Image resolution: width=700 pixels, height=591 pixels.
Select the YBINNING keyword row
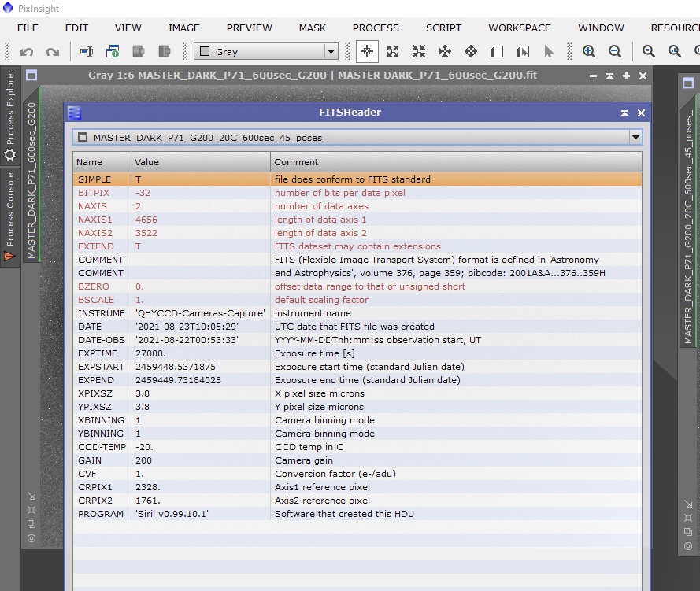pyautogui.click(x=357, y=434)
